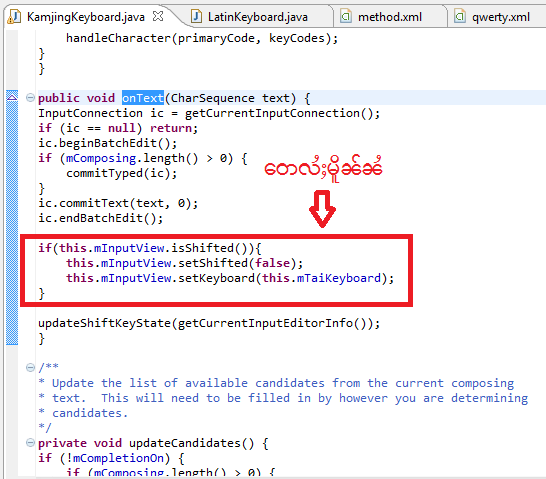This screenshot has width=546, height=479.
Task: Click the ic.endBatchEdit(); line
Action: 101,218
